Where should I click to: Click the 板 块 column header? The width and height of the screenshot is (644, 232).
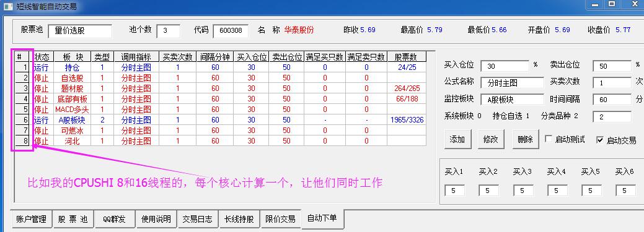point(72,57)
